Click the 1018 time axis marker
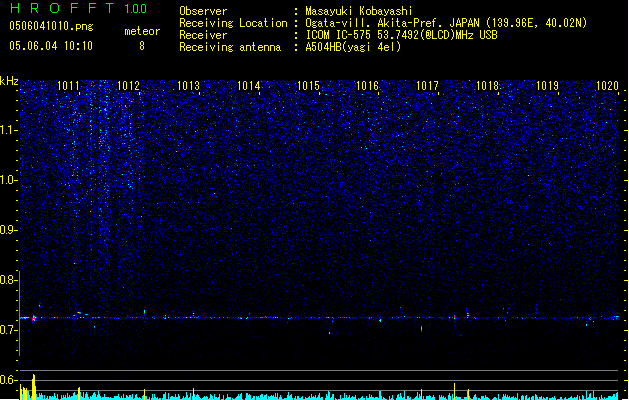629x400 pixels. coord(487,86)
